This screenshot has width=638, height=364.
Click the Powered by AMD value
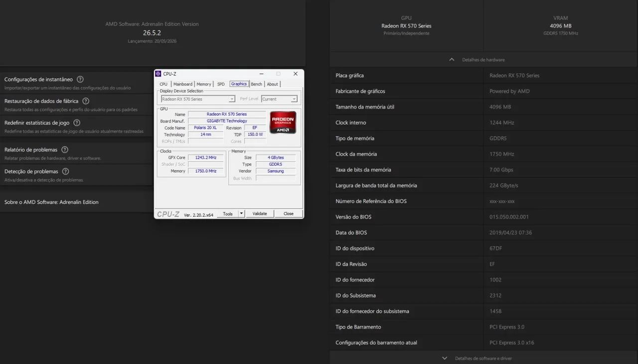[509, 91]
